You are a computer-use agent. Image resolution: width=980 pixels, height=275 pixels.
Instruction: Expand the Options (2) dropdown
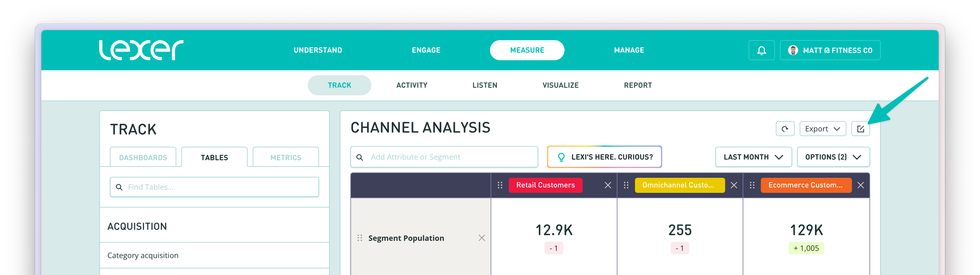click(x=833, y=157)
